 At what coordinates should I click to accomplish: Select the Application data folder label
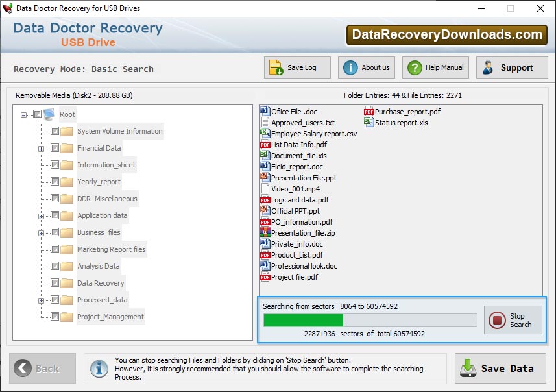point(103,215)
